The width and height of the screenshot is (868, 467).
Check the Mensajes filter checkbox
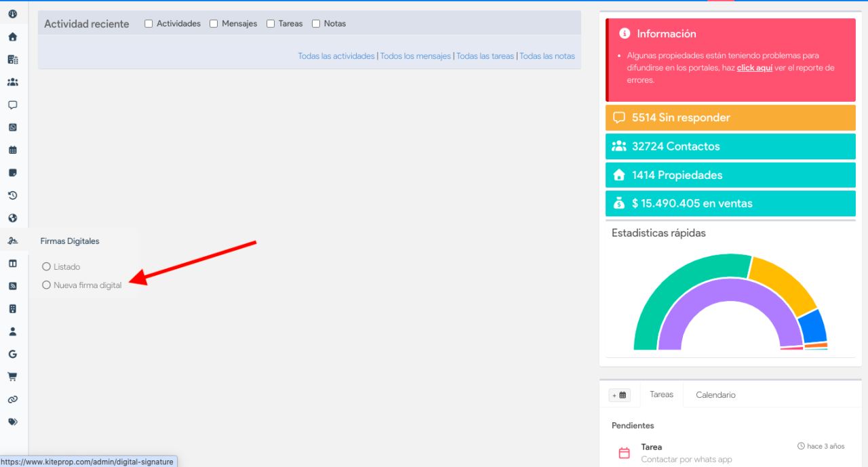click(x=214, y=24)
